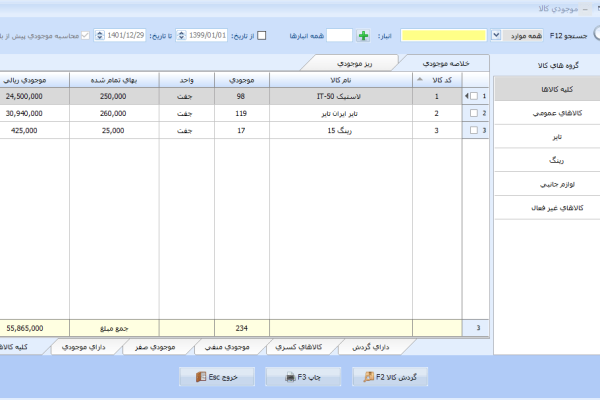The image size is (600, 400).
Task: Click the گروه های کالا panel header
Action: 558,65
